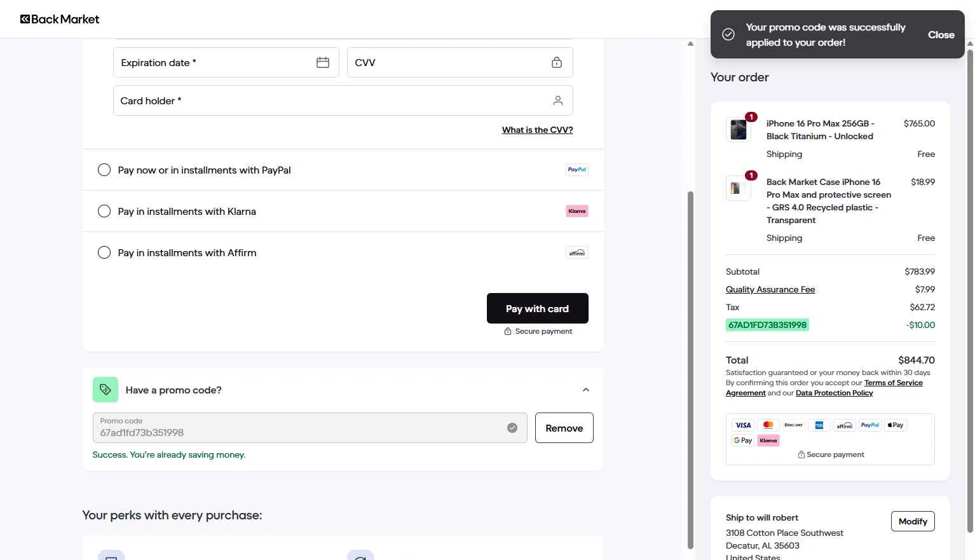Viewport: 975px width, 560px height.
Task: Open the Back Market Case product thumbnail
Action: point(739,188)
